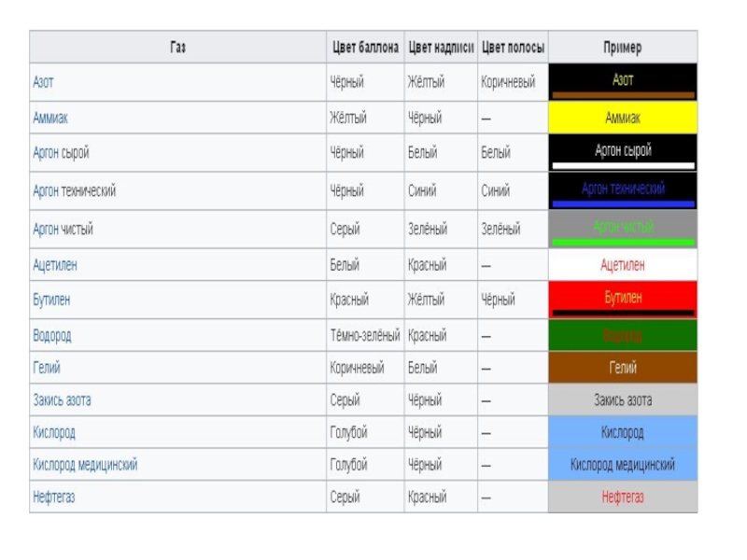Click the Водород link in first column
The height and width of the screenshot is (560, 747).
[x=52, y=335]
